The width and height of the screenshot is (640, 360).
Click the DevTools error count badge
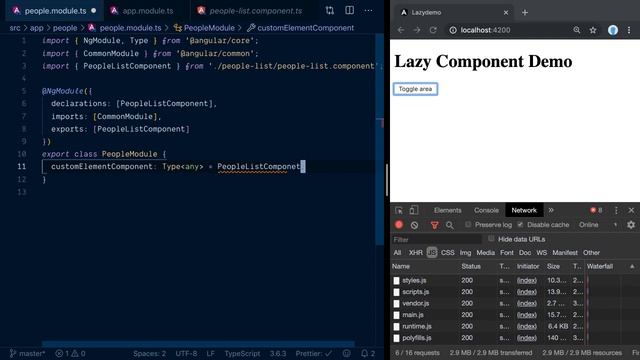(x=596, y=210)
